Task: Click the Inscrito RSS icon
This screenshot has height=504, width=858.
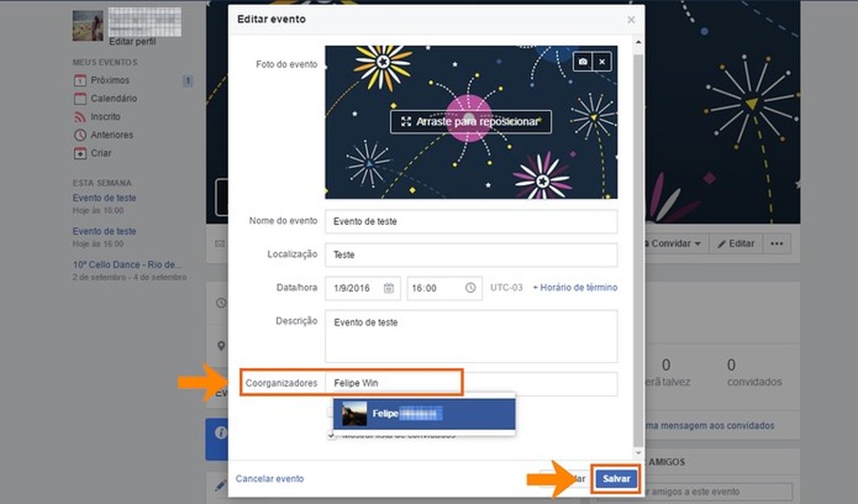Action: (80, 117)
